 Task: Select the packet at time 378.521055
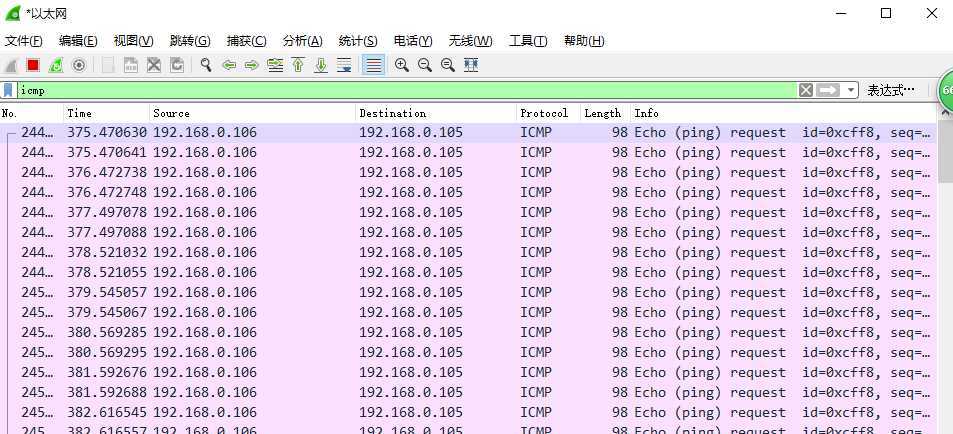tap(468, 273)
